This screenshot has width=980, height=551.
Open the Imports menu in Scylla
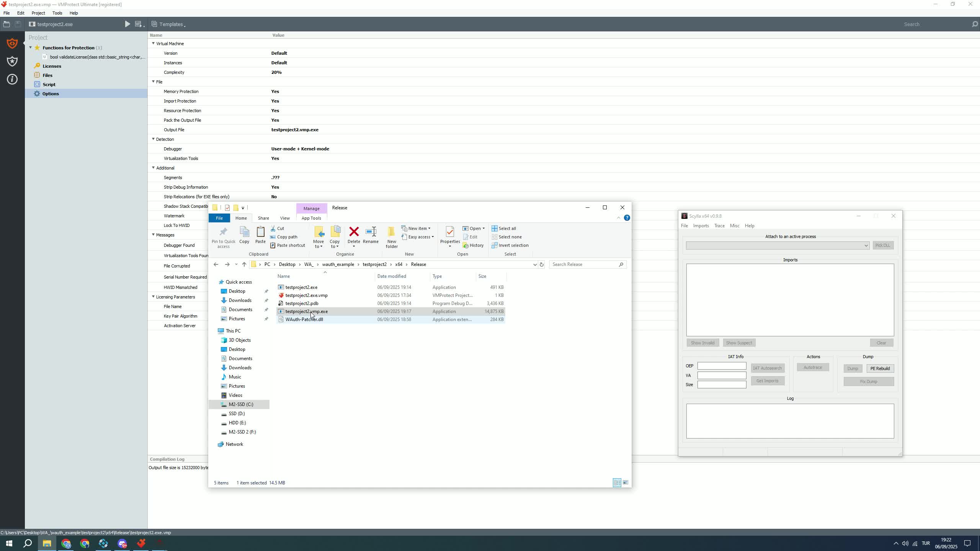pos(701,226)
